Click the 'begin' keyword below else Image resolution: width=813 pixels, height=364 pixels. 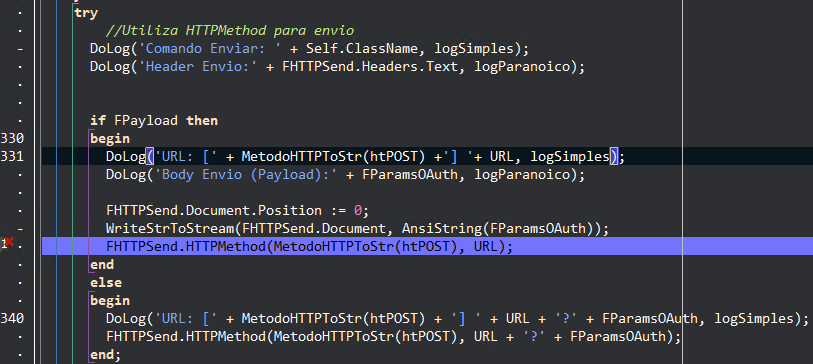pyautogui.click(x=110, y=301)
